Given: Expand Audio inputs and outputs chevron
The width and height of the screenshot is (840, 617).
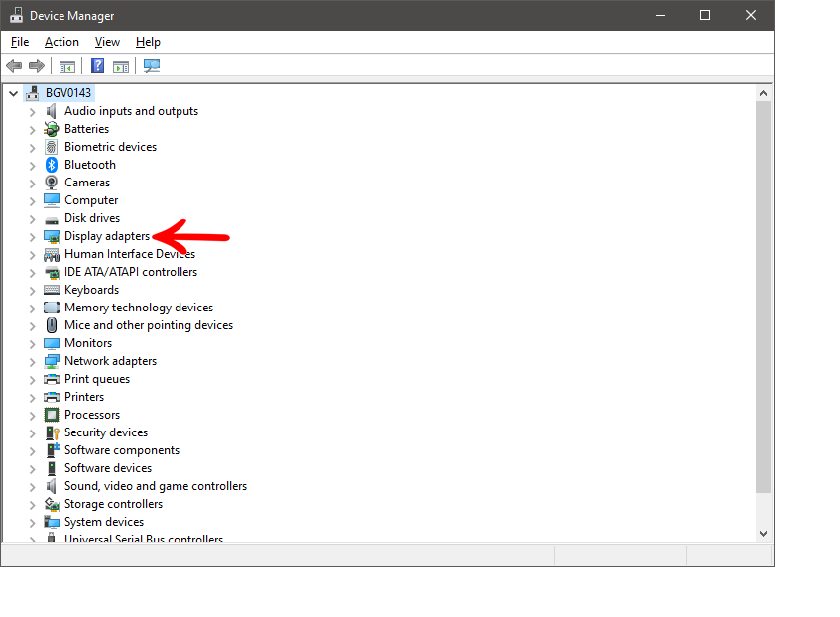Looking at the screenshot, I should point(32,111).
